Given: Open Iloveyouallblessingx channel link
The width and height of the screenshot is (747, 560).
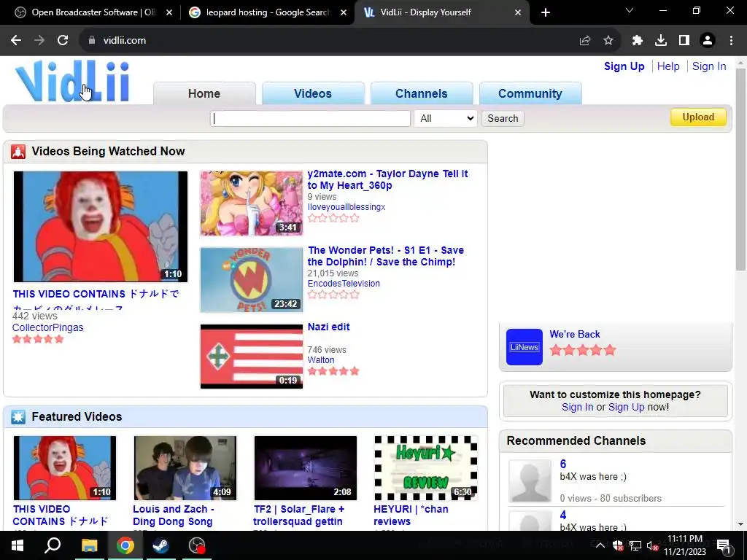Looking at the screenshot, I should point(347,207).
